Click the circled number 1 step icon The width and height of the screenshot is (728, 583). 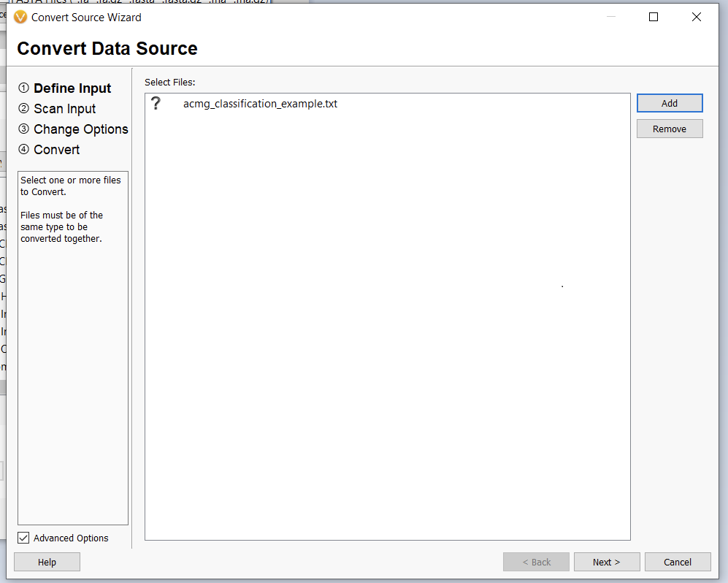pos(24,88)
